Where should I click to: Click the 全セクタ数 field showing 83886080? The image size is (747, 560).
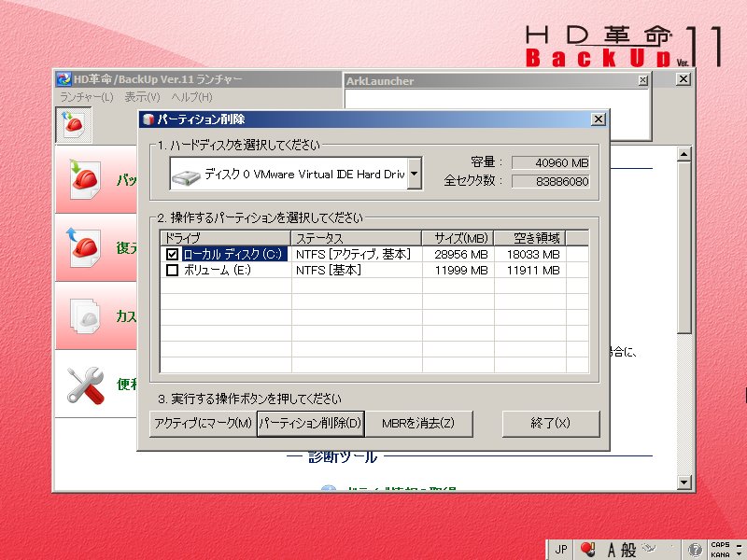(551, 181)
